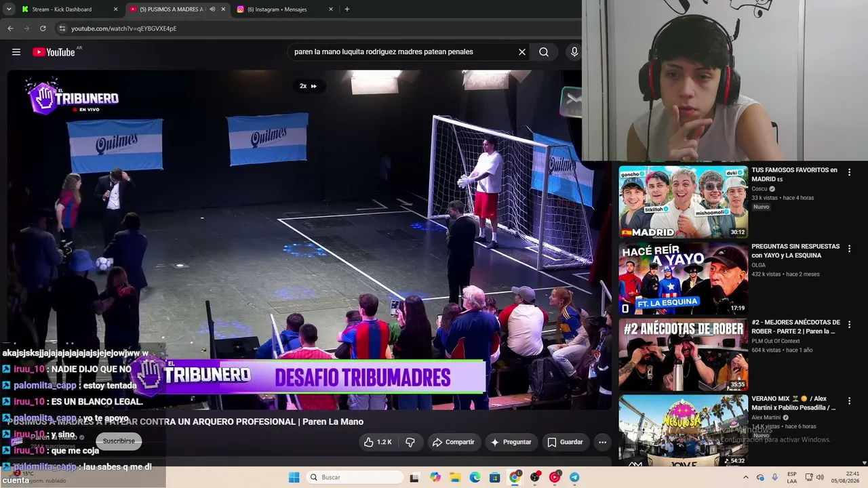Dislike the video
868x488 pixels.
point(410,442)
